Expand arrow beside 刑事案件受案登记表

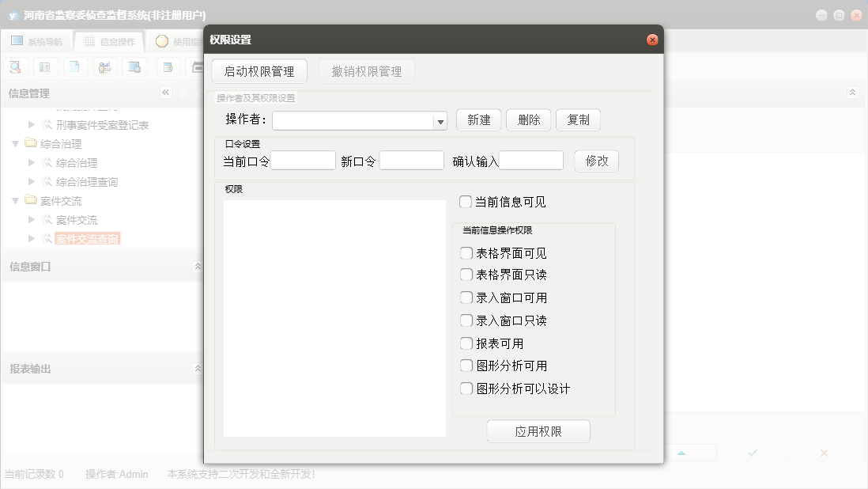(x=32, y=124)
